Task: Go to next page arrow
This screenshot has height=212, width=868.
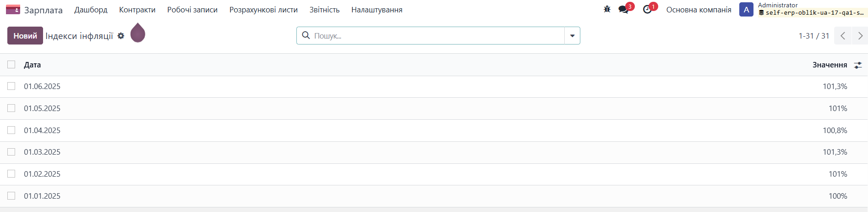Action: [x=860, y=36]
